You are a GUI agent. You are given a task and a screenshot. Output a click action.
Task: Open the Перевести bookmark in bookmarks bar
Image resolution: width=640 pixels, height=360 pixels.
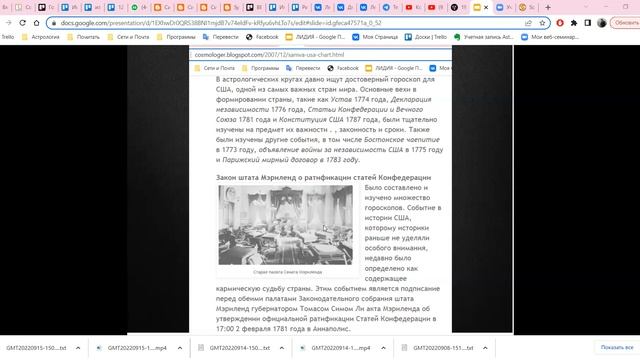pyautogui.click(x=220, y=37)
